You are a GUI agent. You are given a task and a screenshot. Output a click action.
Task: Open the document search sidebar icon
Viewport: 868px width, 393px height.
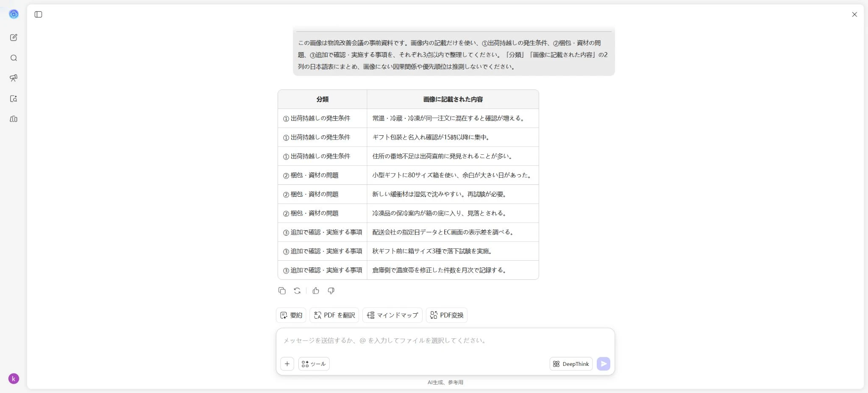14,99
